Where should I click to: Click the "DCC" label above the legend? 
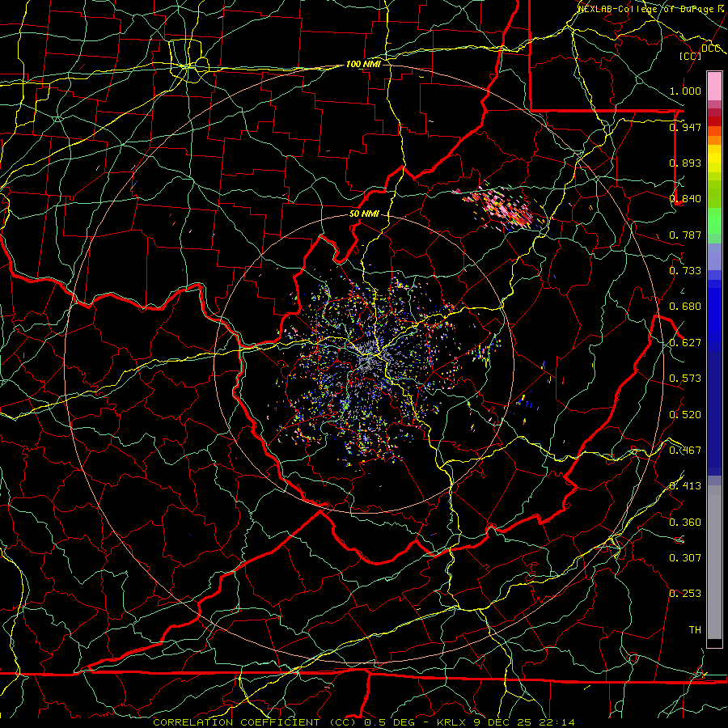710,49
